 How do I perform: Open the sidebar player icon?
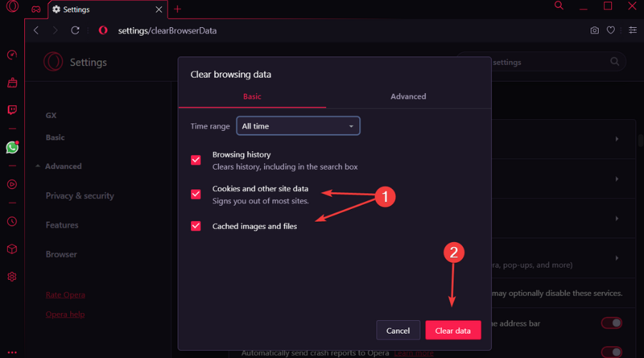point(12,184)
